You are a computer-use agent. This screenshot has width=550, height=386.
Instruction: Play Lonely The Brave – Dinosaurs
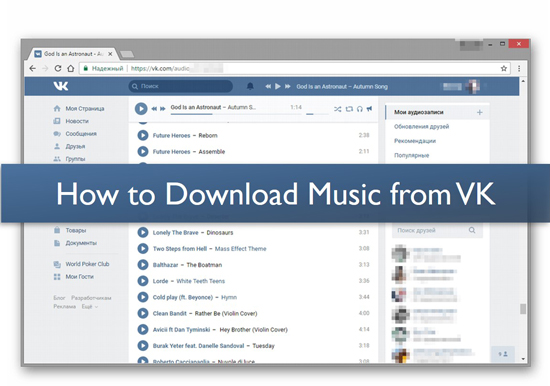pyautogui.click(x=143, y=232)
